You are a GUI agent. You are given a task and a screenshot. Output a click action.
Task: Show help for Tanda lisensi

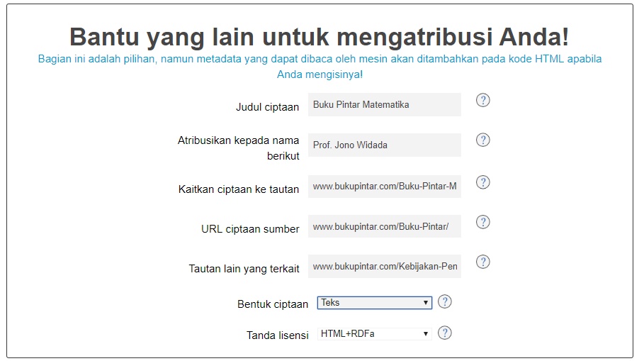pos(445,333)
